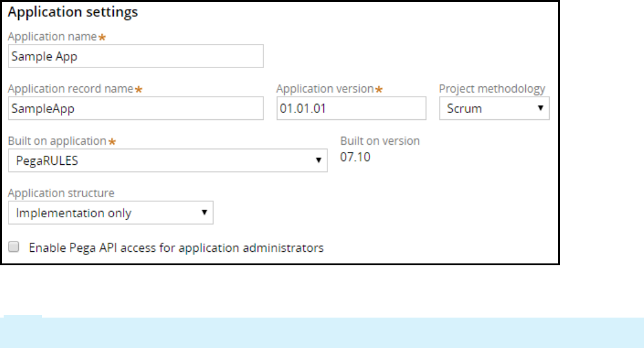Click the Application structure label
The height and width of the screenshot is (348, 644).
(x=61, y=193)
